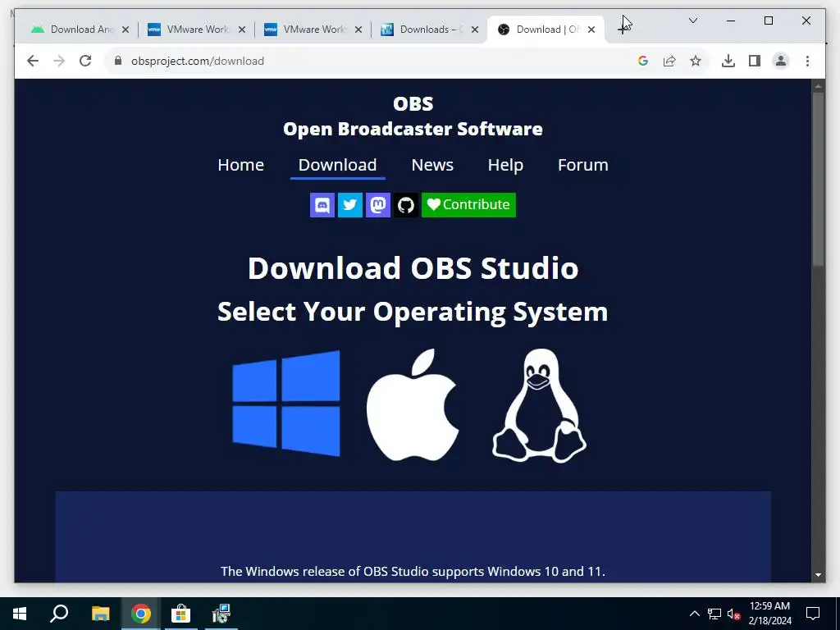Bookmark this tab with star icon
This screenshot has width=840, height=630.
point(696,61)
